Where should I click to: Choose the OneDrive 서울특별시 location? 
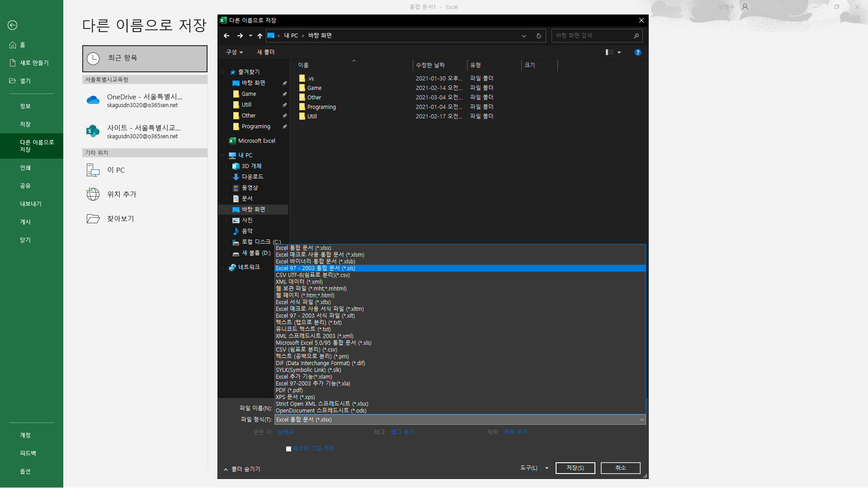pyautogui.click(x=145, y=100)
